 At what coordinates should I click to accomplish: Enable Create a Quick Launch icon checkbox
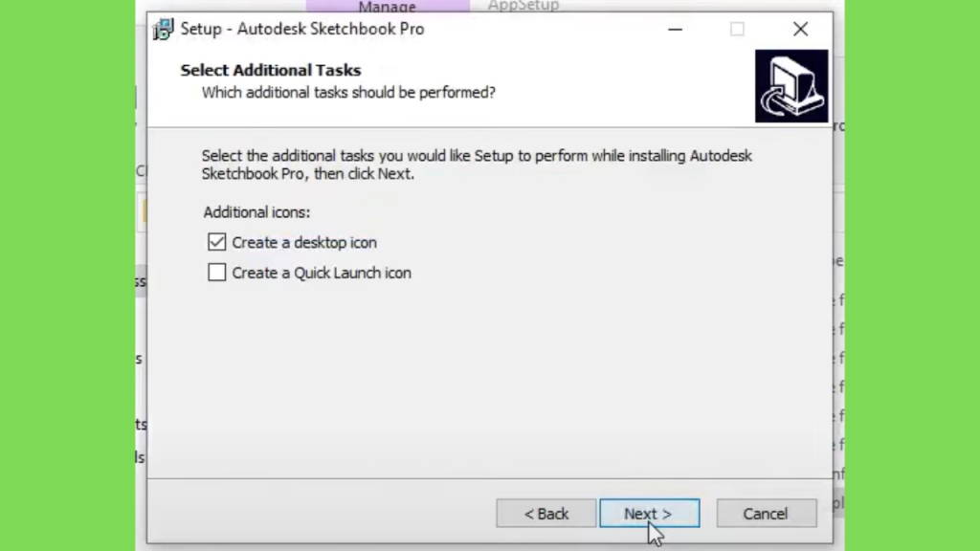click(217, 273)
